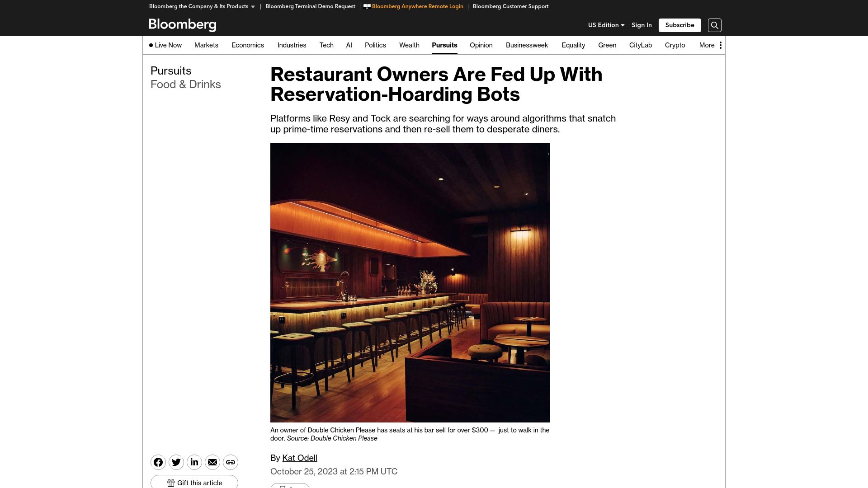Share article on LinkedIn
Screen dimensions: 868x488
coord(194,462)
